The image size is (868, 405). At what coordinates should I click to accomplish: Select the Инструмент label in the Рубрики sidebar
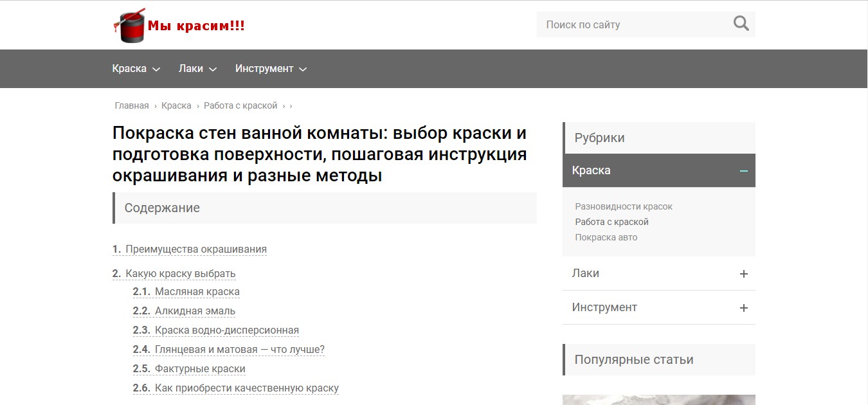pyautogui.click(x=604, y=307)
